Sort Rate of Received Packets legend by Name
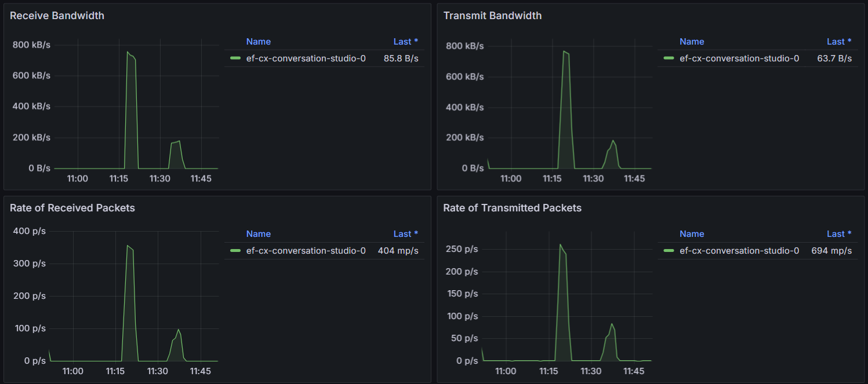 [x=258, y=234]
